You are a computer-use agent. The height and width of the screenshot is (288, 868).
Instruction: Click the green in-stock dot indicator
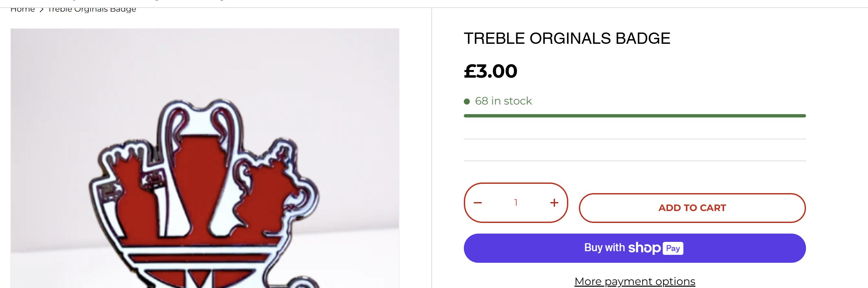pyautogui.click(x=467, y=102)
